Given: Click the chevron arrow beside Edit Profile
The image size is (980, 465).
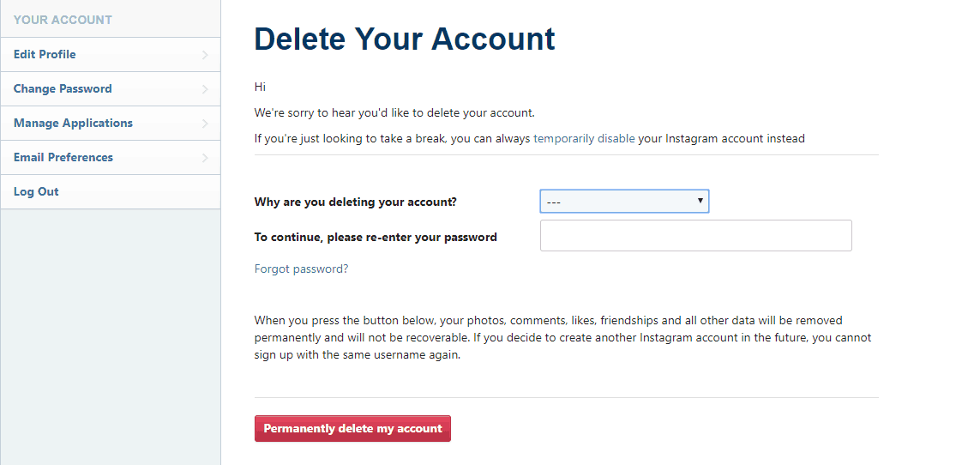Looking at the screenshot, I should coord(205,55).
